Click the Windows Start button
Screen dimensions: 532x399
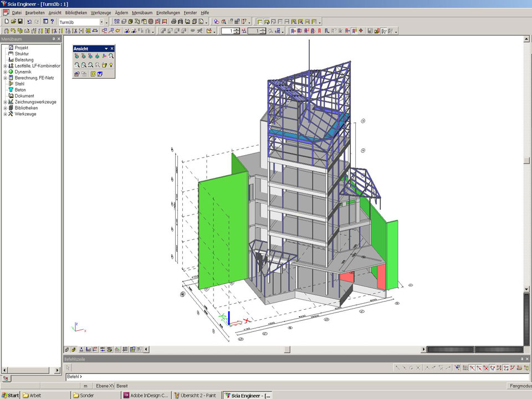(10, 395)
